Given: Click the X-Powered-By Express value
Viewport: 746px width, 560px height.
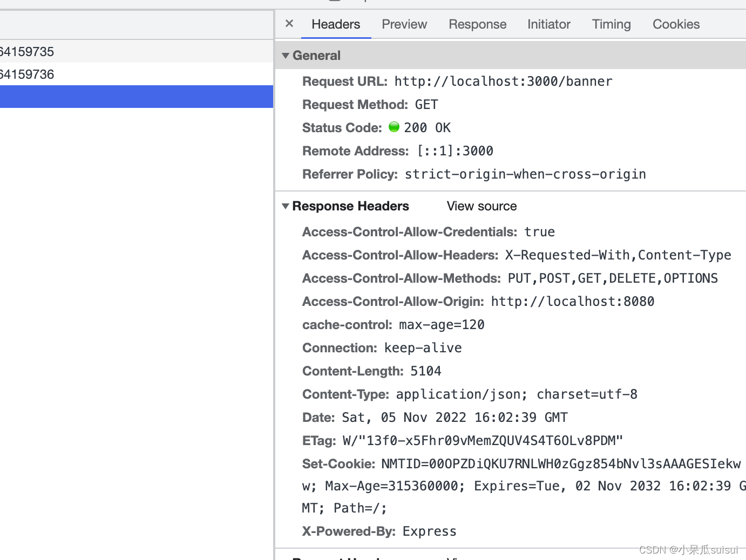Looking at the screenshot, I should (429, 531).
